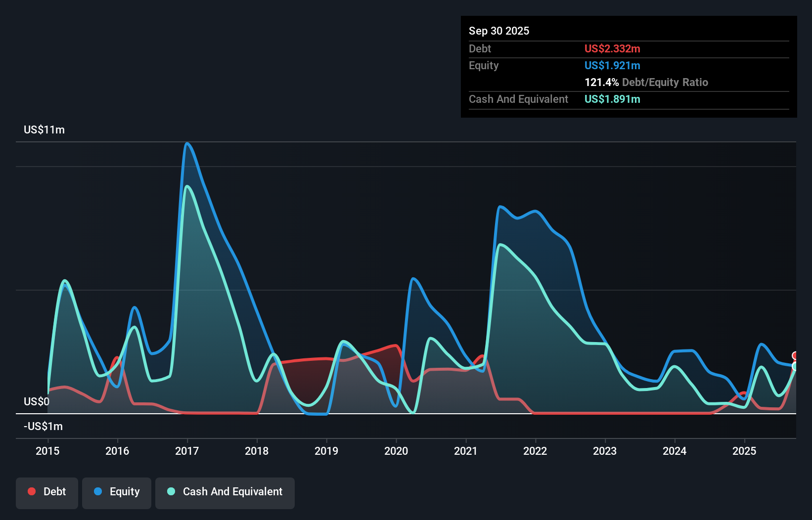Select the 2021 year label
This screenshot has height=520, width=812.
465,451
